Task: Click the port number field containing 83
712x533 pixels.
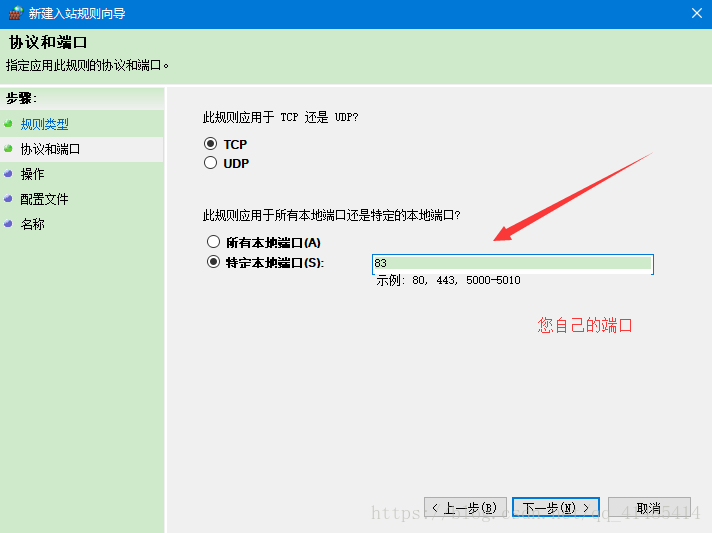Action: click(x=513, y=264)
